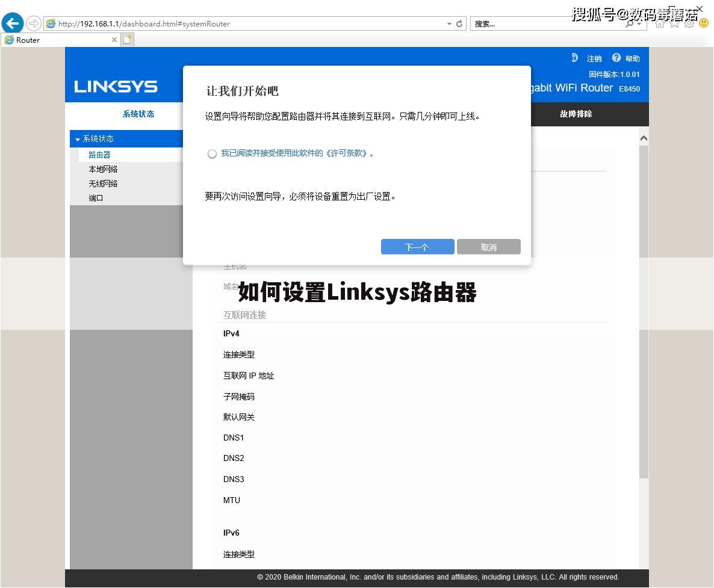Open a new tab with the new-tab icon
Screen dimensions: 714x588
[x=126, y=38]
